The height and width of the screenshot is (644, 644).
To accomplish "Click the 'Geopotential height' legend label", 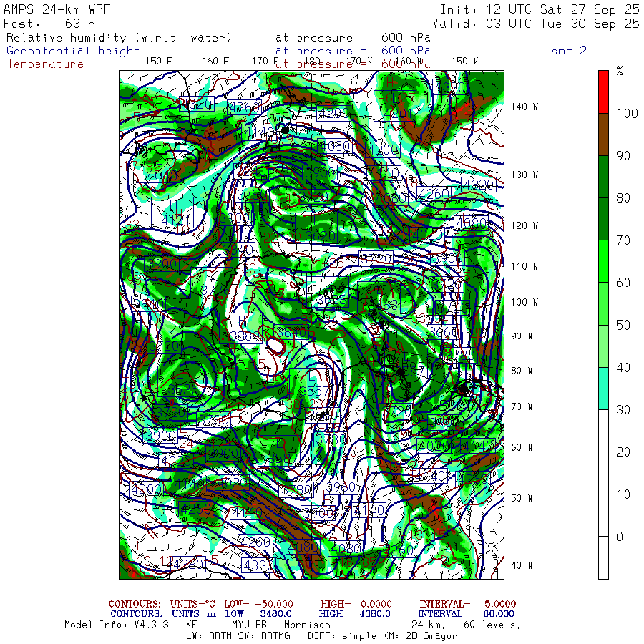I will tap(74, 51).
